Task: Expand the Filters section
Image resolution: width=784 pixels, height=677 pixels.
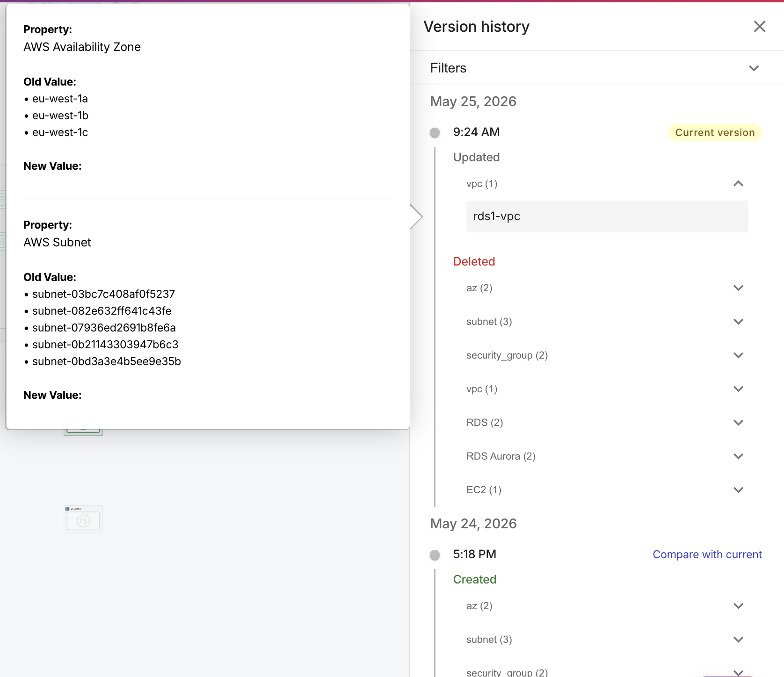Action: [754, 68]
